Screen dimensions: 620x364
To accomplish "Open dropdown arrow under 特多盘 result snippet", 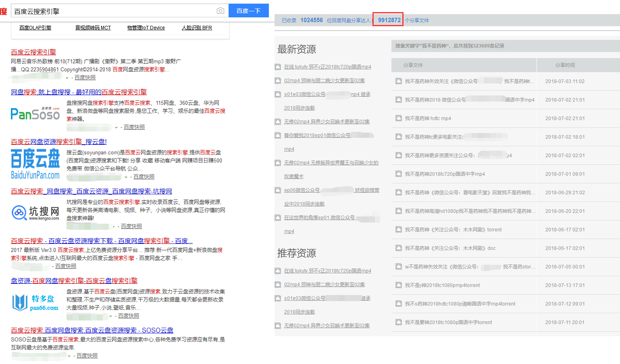I will point(111,316).
